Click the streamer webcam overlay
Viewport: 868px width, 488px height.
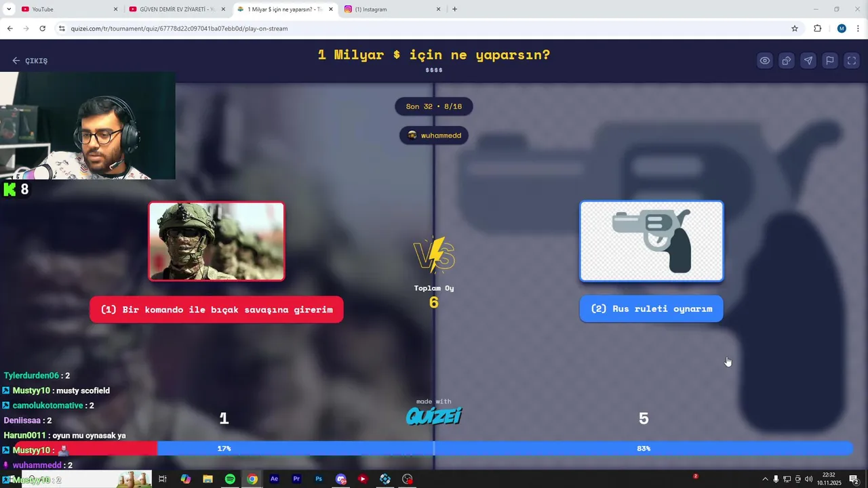pos(87,125)
